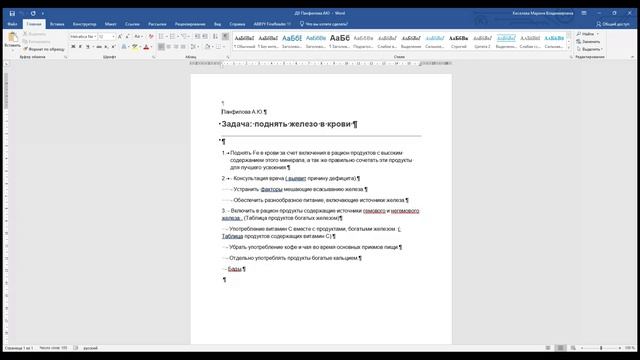
Task: Toggle Italic formatting
Action: coord(80,47)
